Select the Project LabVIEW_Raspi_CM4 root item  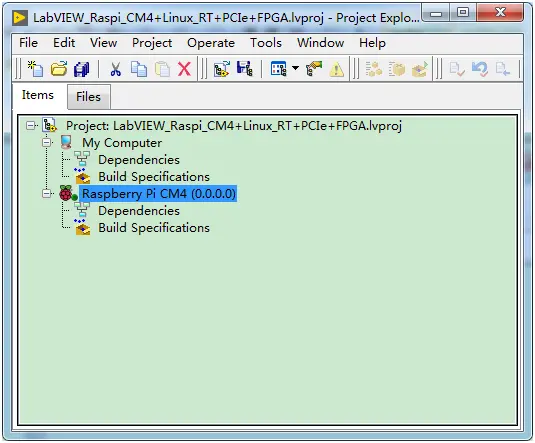pos(234,126)
